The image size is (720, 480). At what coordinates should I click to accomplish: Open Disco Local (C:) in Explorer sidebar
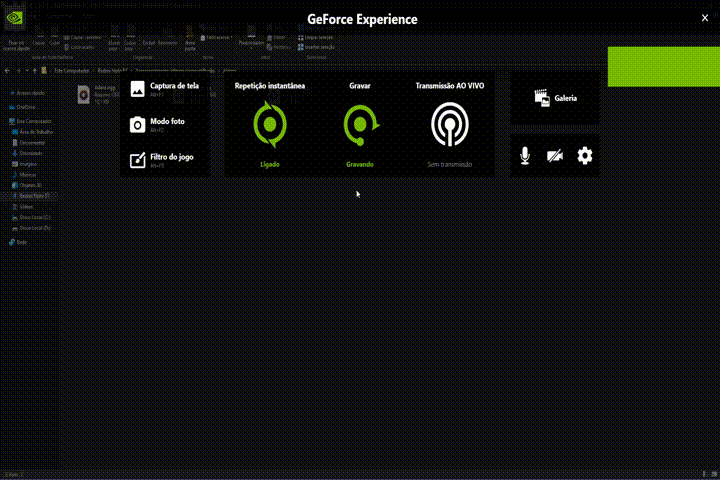(31, 217)
